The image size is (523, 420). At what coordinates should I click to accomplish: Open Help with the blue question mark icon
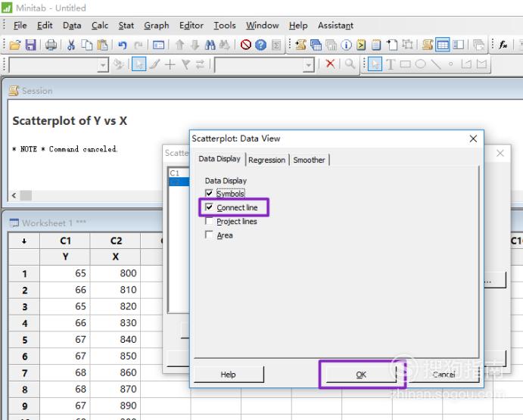click(x=261, y=45)
